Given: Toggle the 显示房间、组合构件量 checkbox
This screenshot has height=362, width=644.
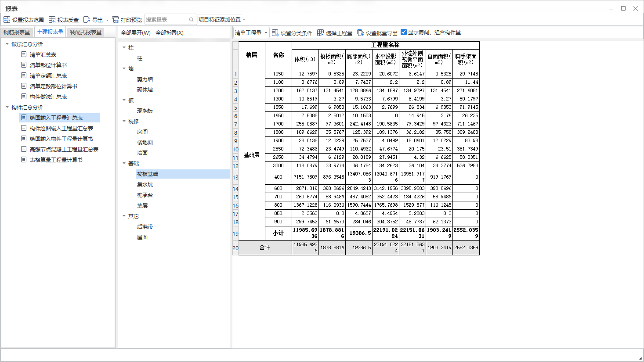Looking at the screenshot, I should (x=404, y=32).
